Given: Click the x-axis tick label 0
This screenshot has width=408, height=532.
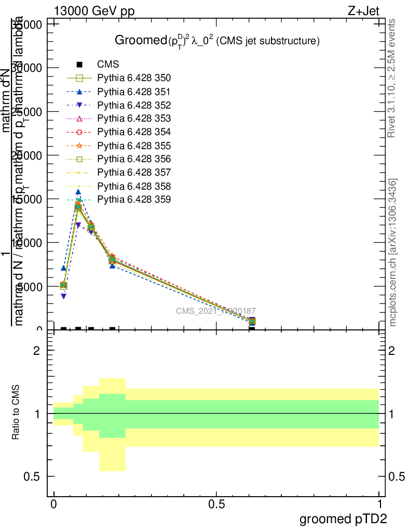Looking at the screenshot, I should click(53, 504).
